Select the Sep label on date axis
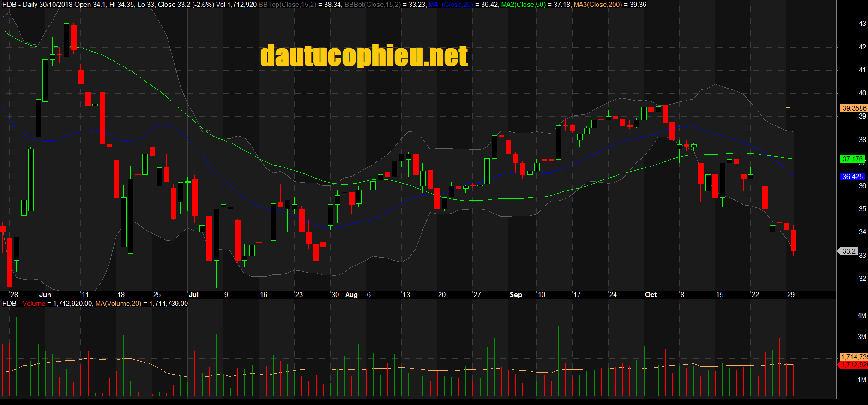The width and height of the screenshot is (868, 405). [x=515, y=295]
